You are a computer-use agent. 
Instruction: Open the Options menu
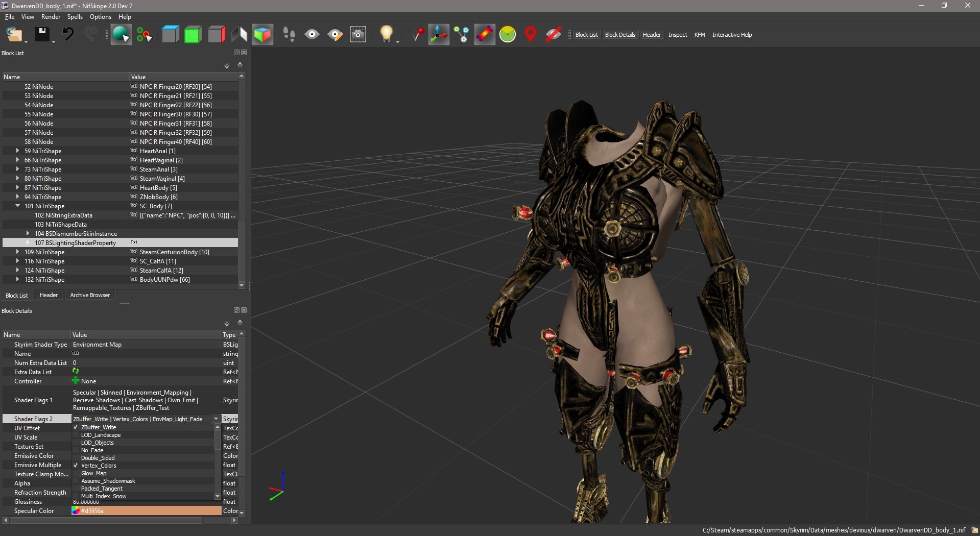pos(101,17)
